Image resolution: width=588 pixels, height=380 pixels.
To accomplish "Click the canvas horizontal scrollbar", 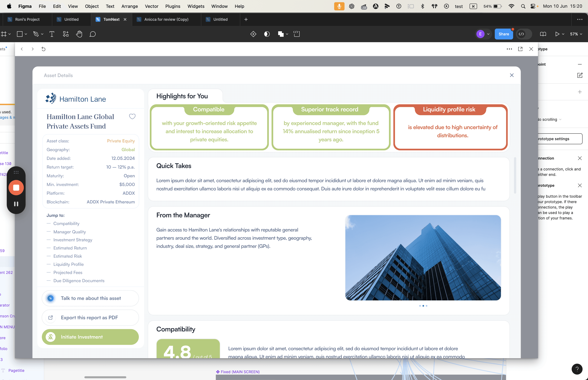I will (105, 377).
